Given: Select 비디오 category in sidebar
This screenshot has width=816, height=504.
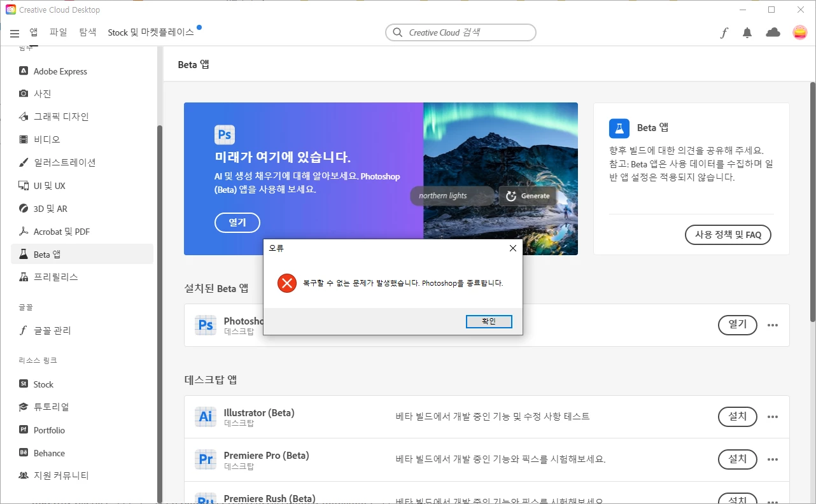Looking at the screenshot, I should [82, 139].
